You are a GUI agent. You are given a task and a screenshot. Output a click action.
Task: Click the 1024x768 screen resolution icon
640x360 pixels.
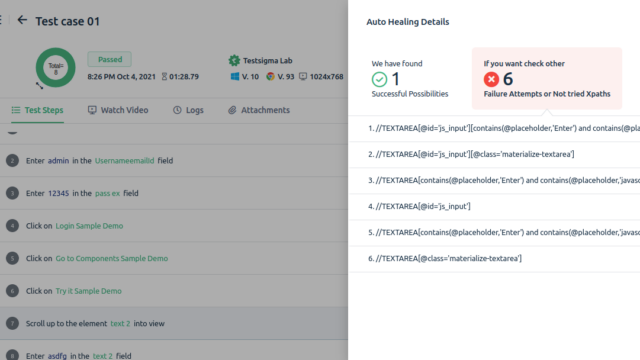303,76
